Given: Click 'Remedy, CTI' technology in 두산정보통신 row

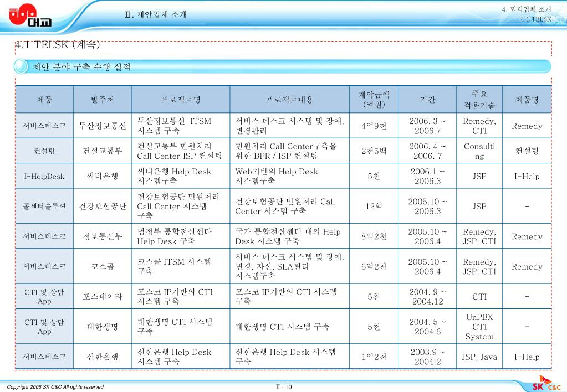Looking at the screenshot, I should click(x=479, y=126).
